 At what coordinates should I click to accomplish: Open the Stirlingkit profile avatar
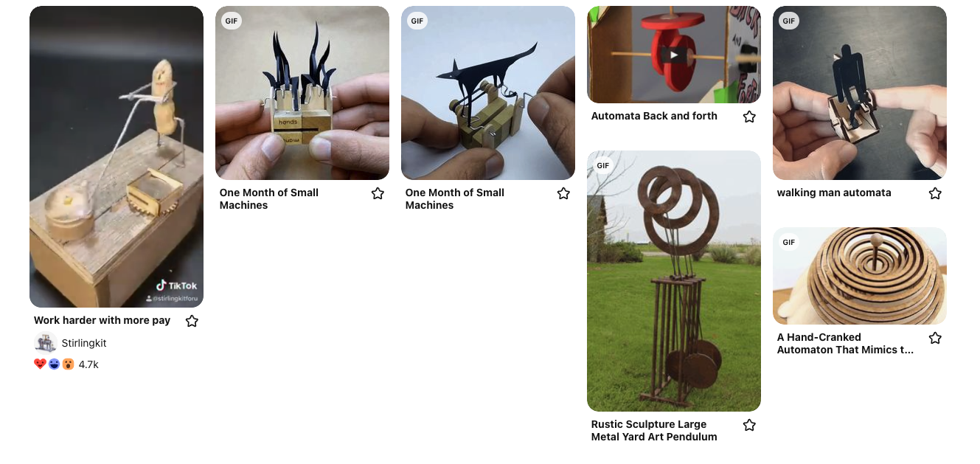pos(46,343)
